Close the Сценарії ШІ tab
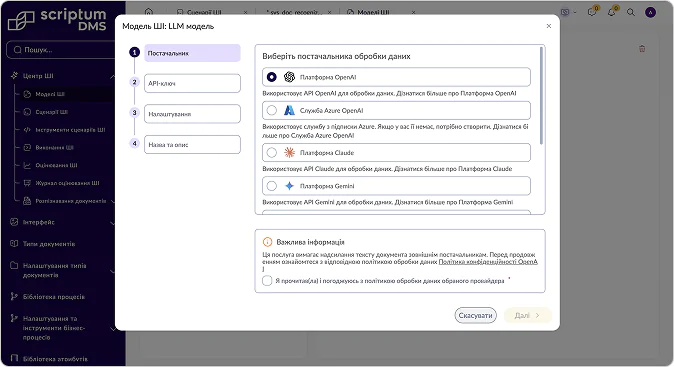The image size is (674, 367). pos(245,12)
